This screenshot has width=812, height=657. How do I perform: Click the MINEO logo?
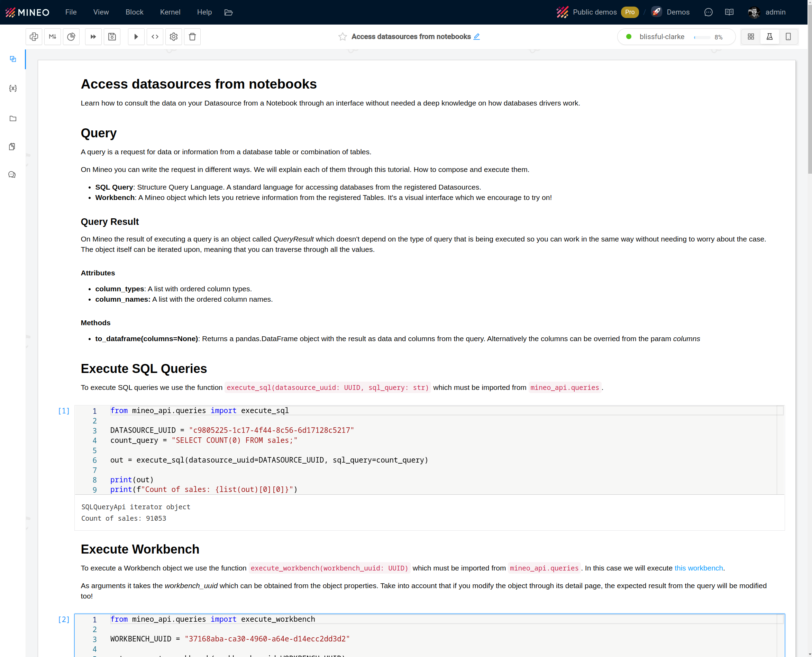click(27, 12)
